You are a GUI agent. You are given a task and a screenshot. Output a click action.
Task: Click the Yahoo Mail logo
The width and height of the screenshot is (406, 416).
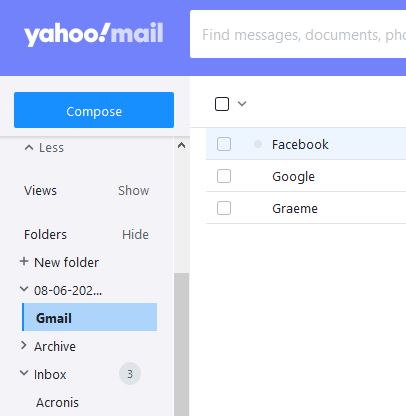(x=94, y=34)
